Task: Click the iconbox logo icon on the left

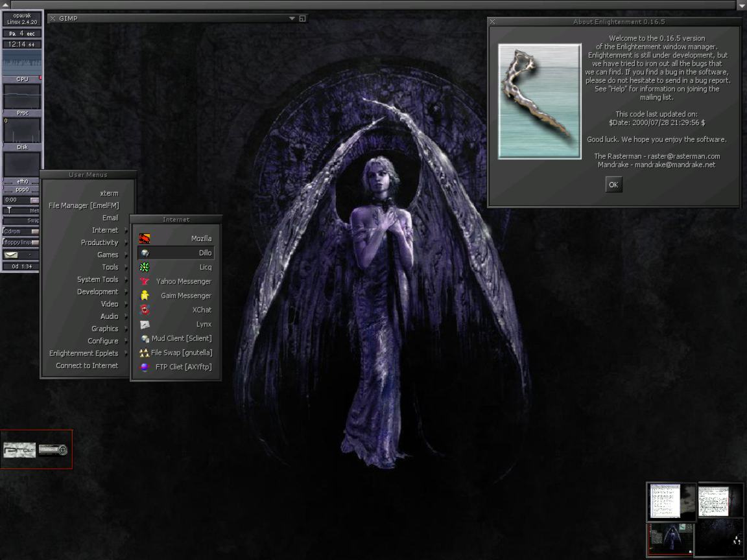Action: pos(19,450)
